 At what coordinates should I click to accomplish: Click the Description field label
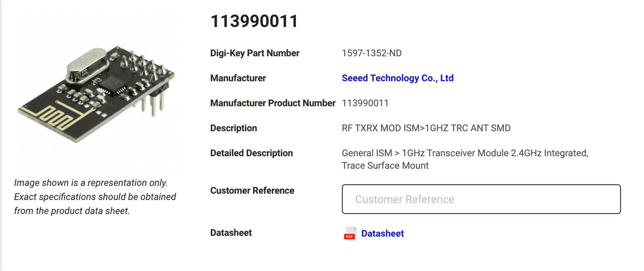234,128
